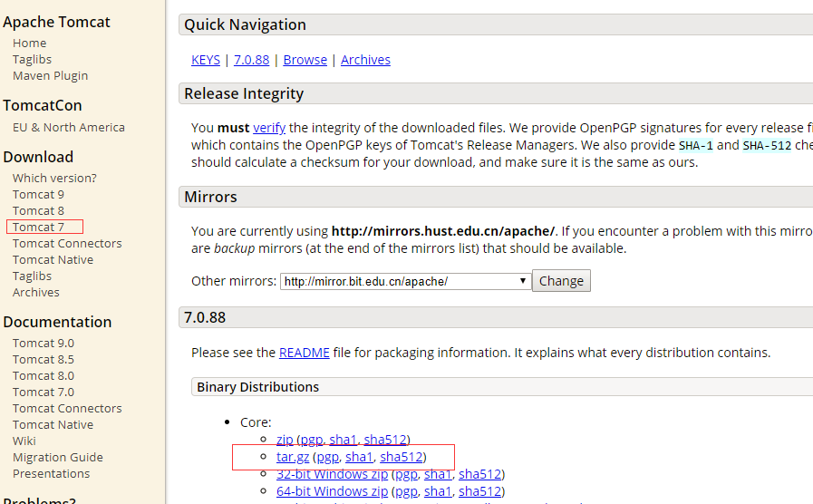Click the mirror URL 'http://mirrors.hust.edu.cn/apache/' text
This screenshot has height=504, width=813.
(443, 231)
